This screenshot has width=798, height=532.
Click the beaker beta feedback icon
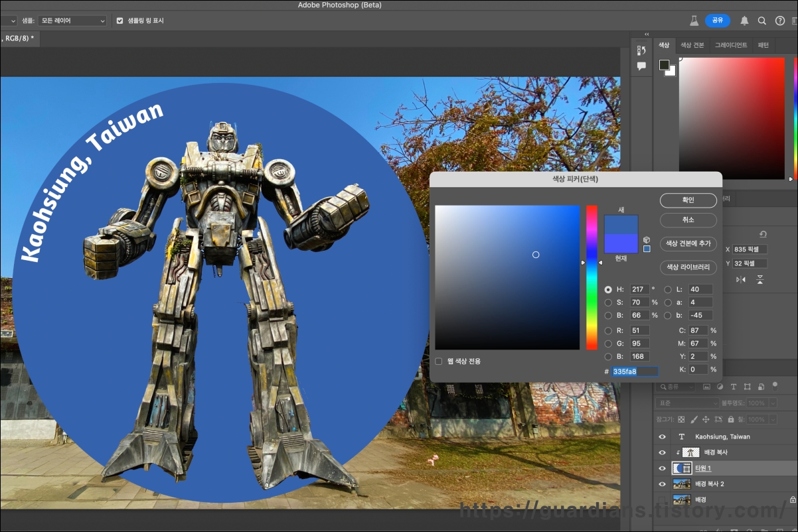coord(694,21)
